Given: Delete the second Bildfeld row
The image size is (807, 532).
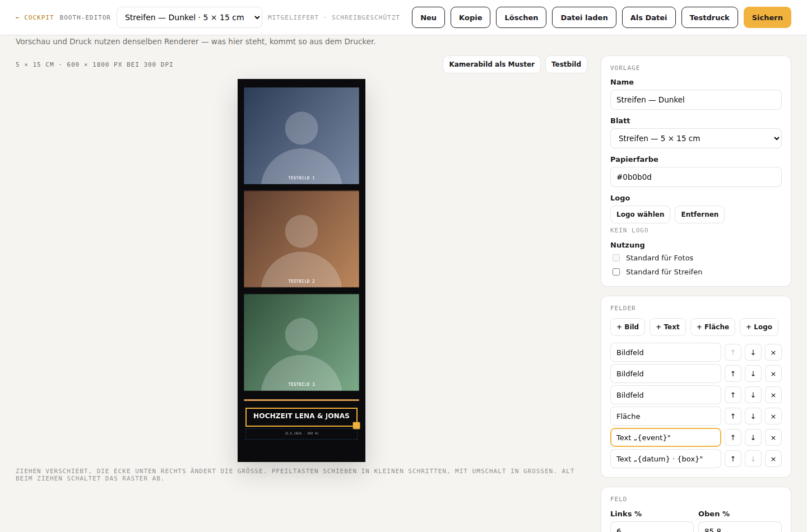Looking at the screenshot, I should (x=773, y=374).
